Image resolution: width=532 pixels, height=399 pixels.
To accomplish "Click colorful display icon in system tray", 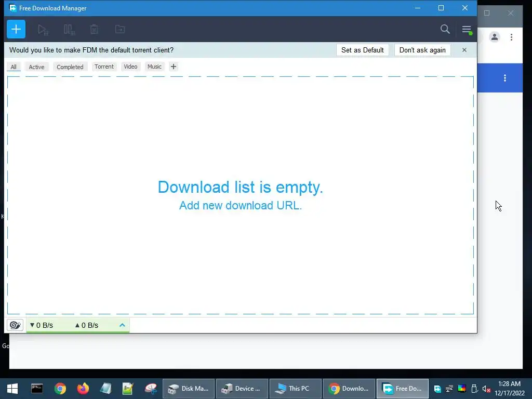I will 462,389.
